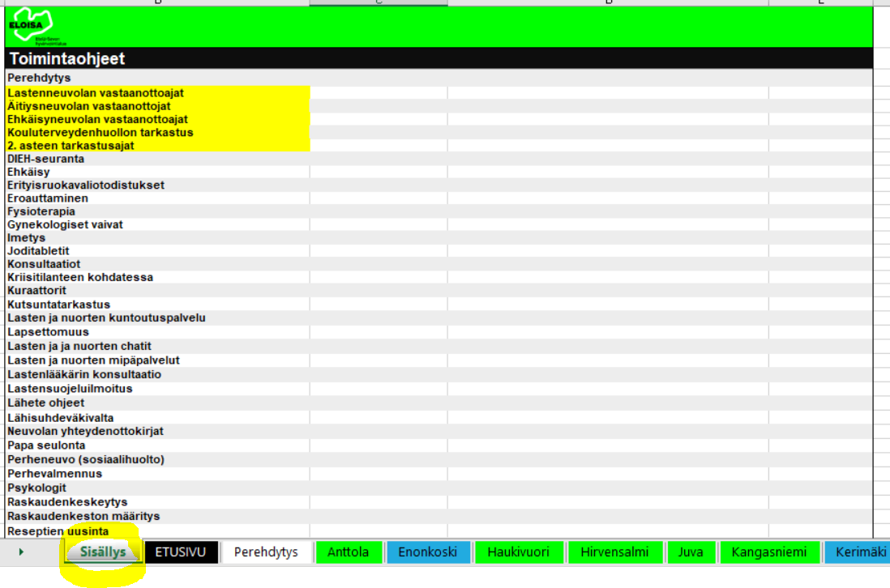This screenshot has width=890, height=588.
Task: Click the sheet tab scroll arrow
Action: pos(22,552)
